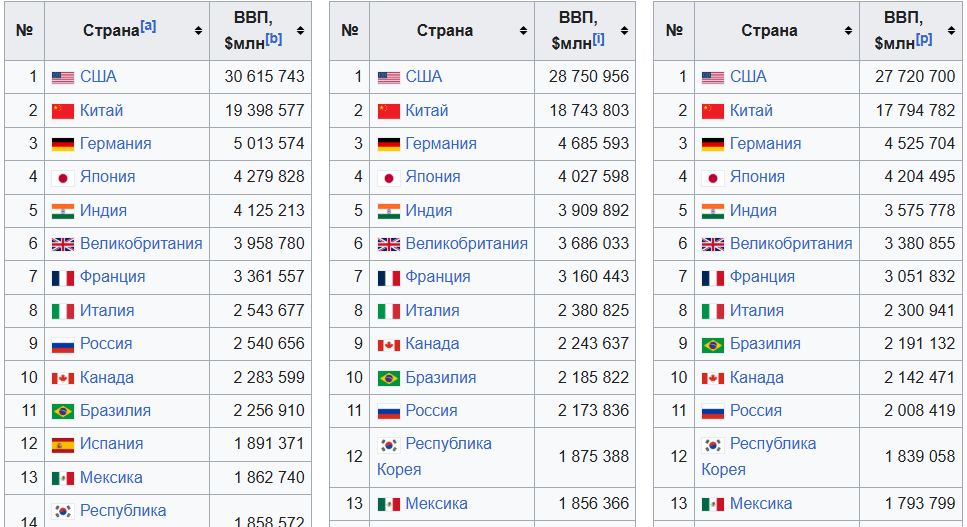
Task: Click South Korea flag in second table
Action: pyautogui.click(x=389, y=444)
